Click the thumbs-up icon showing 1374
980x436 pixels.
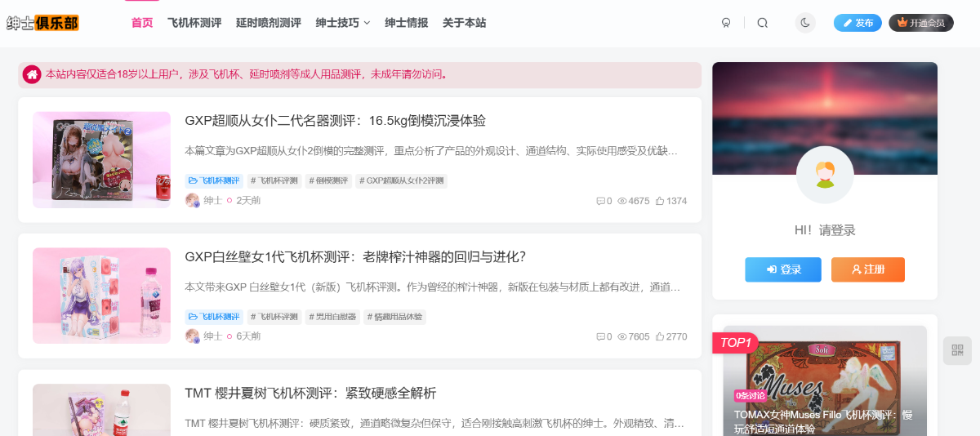(x=660, y=201)
